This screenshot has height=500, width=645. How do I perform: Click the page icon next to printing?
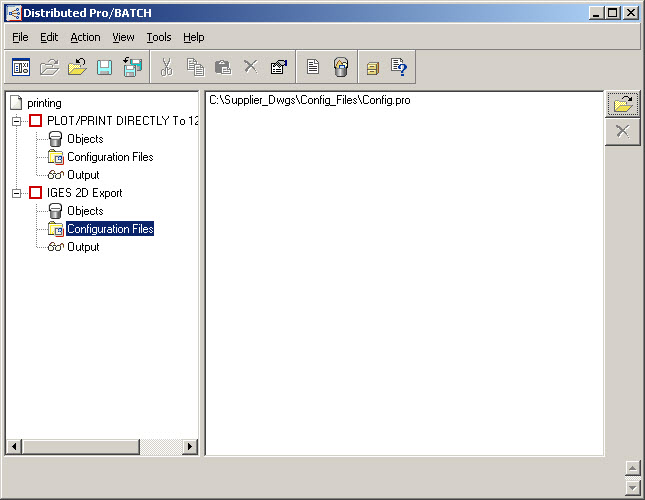click(16, 103)
